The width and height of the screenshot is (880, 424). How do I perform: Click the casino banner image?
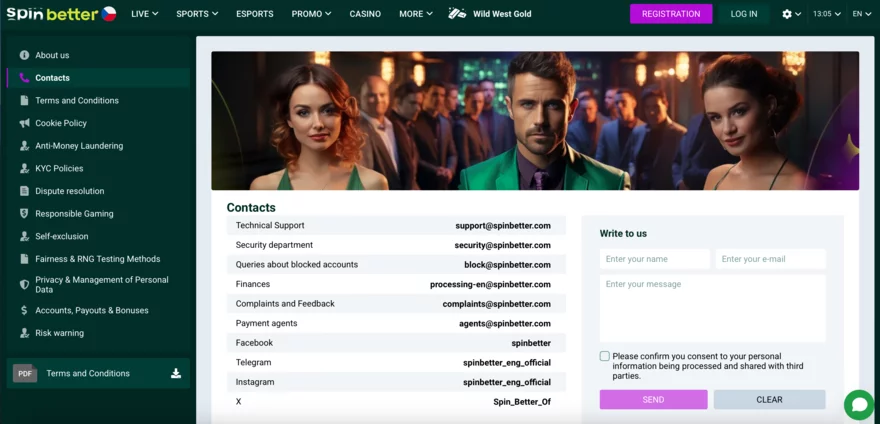pyautogui.click(x=535, y=121)
